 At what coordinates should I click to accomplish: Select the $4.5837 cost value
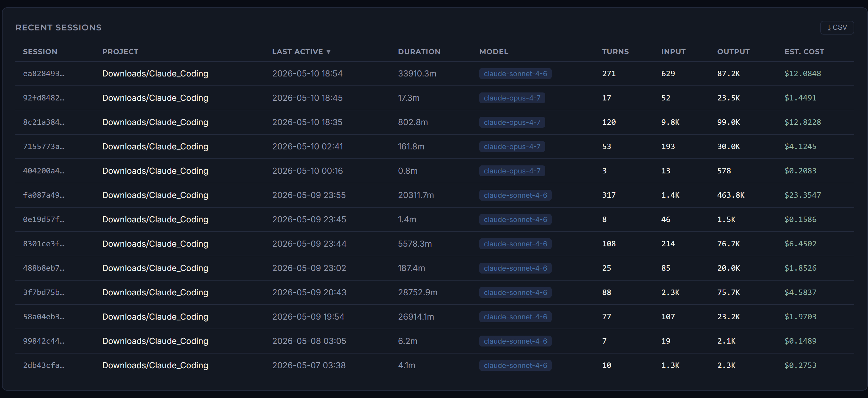(800, 292)
